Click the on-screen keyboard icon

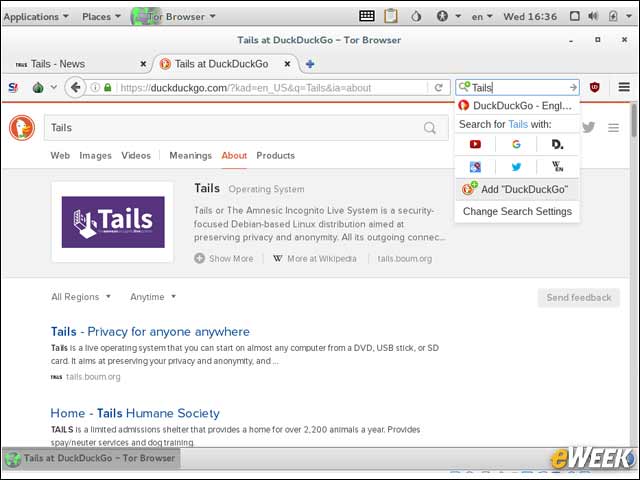(x=367, y=16)
